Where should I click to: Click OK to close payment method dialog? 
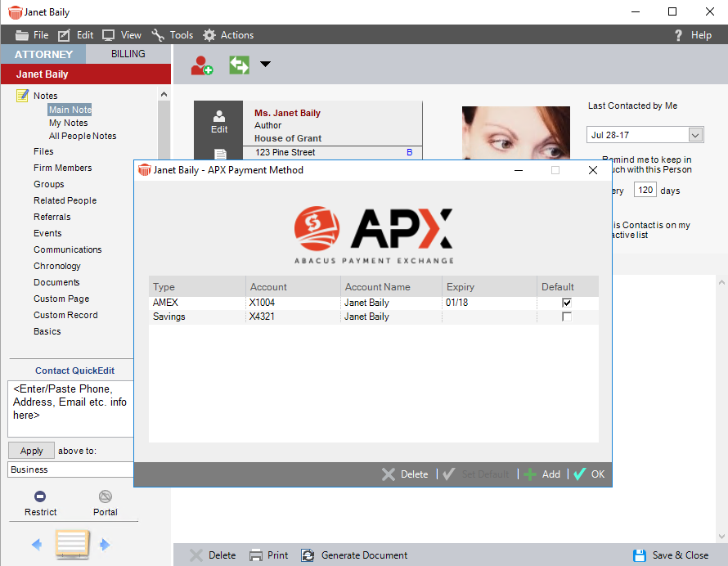589,474
